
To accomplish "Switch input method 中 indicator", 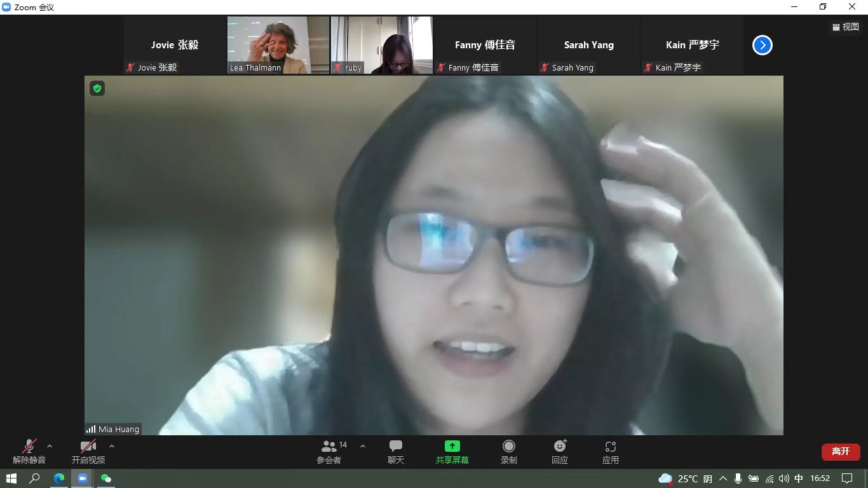I will pyautogui.click(x=799, y=478).
